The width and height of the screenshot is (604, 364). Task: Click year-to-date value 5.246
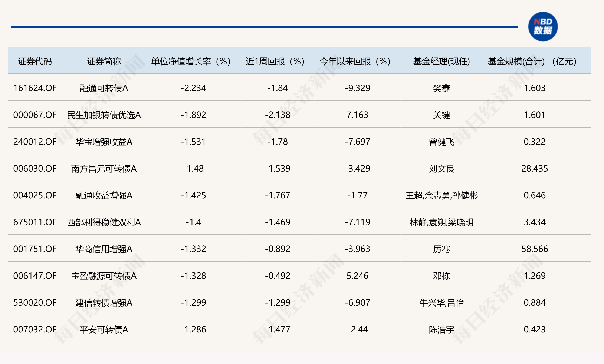[357, 276]
